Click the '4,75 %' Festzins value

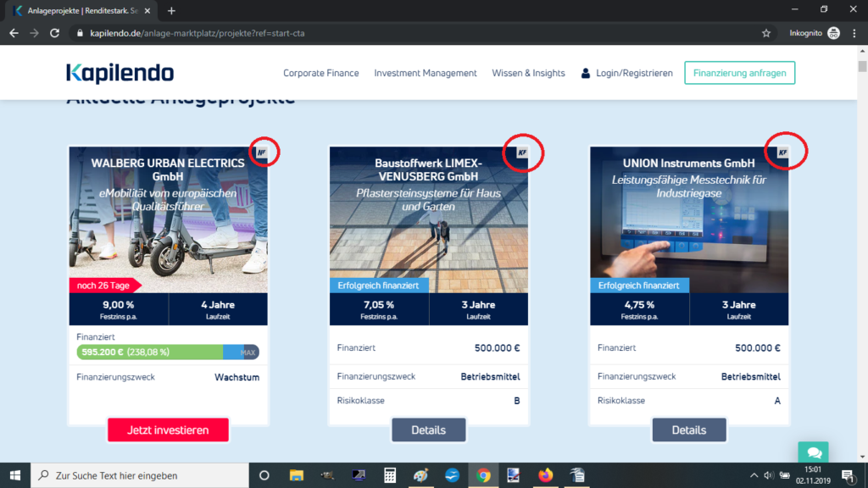click(x=639, y=305)
